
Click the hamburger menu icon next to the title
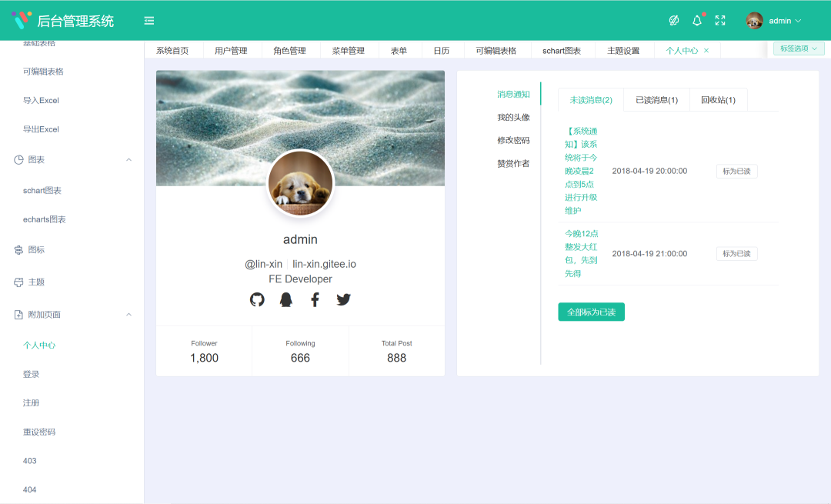(x=149, y=21)
